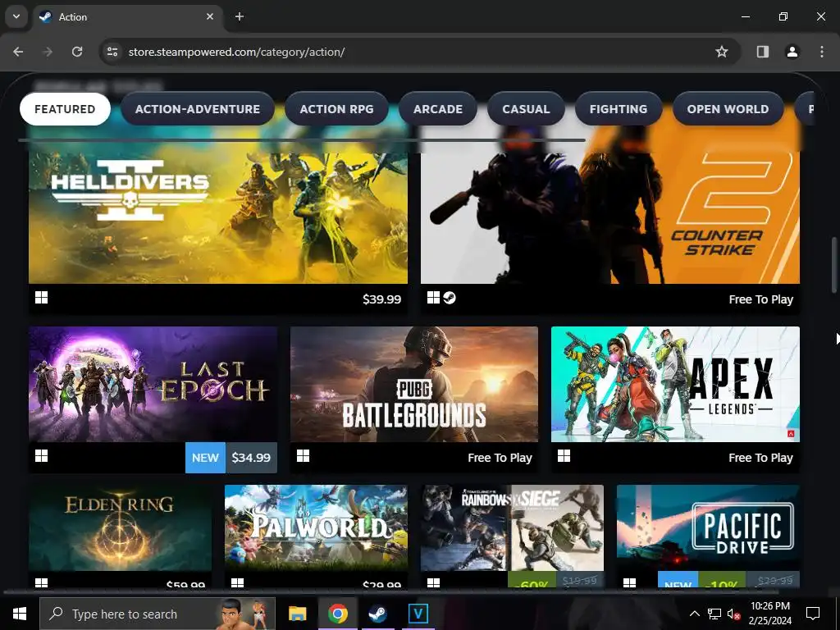Click the taskbar search box
Screen dimensions: 840x630
coord(157,614)
